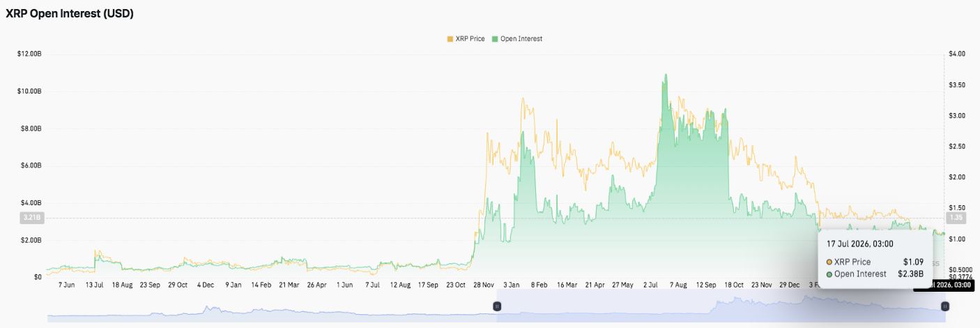
Task: Click the green Open Interest legend swatch
Action: coord(495,39)
